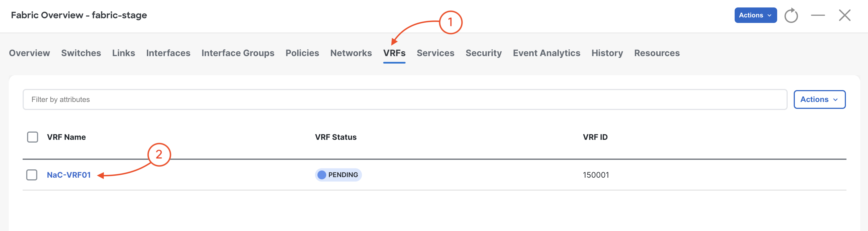868x231 pixels.
Task: Open the Event Analytics tab
Action: click(546, 53)
